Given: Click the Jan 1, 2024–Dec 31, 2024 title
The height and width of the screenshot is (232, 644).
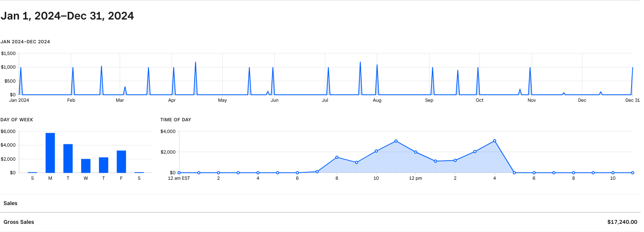Looking at the screenshot, I should tap(67, 16).
